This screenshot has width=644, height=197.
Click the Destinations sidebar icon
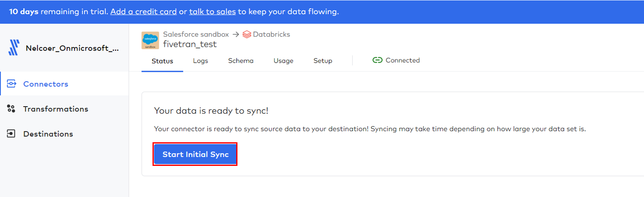tap(11, 134)
